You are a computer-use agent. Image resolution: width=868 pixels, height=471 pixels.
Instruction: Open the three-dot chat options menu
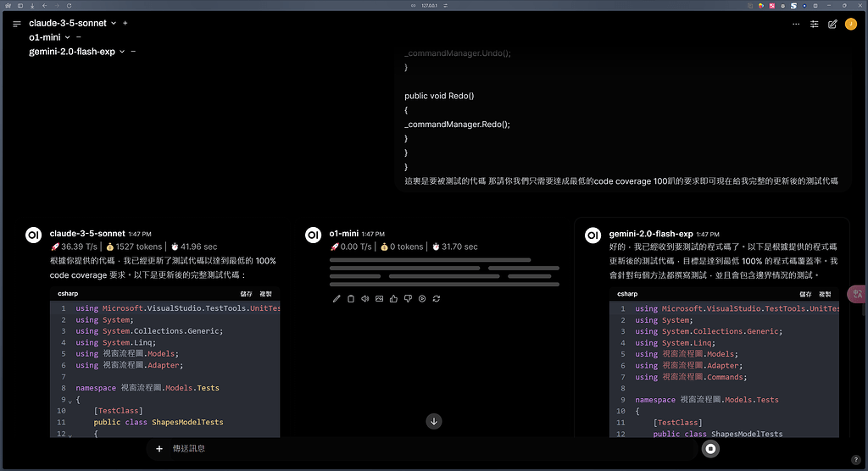796,24
